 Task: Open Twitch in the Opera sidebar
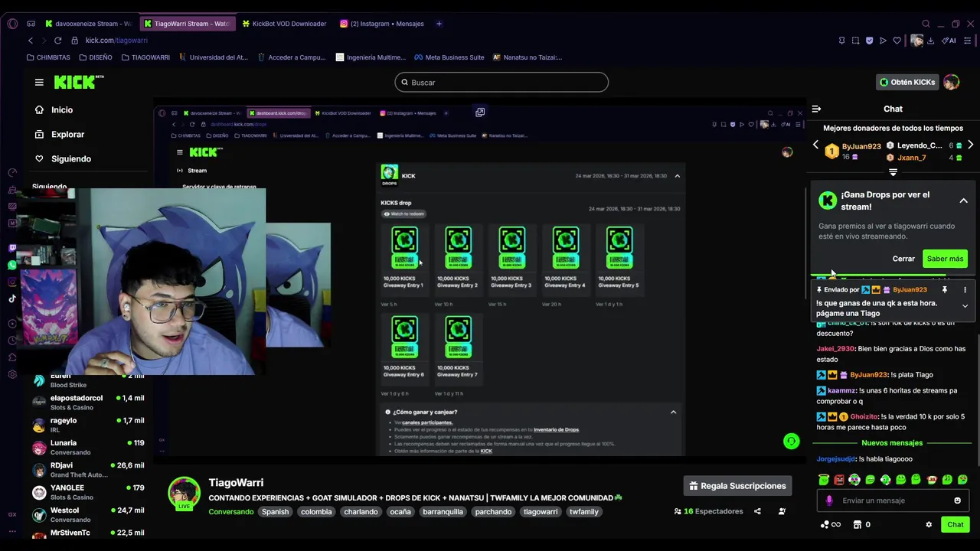pyautogui.click(x=12, y=248)
